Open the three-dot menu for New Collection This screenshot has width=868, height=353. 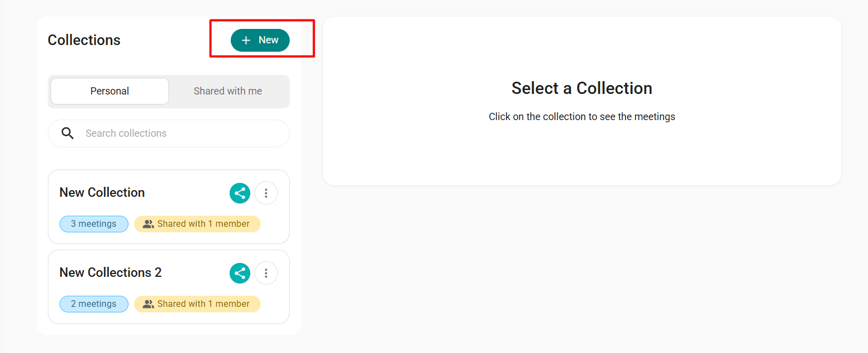coord(266,193)
